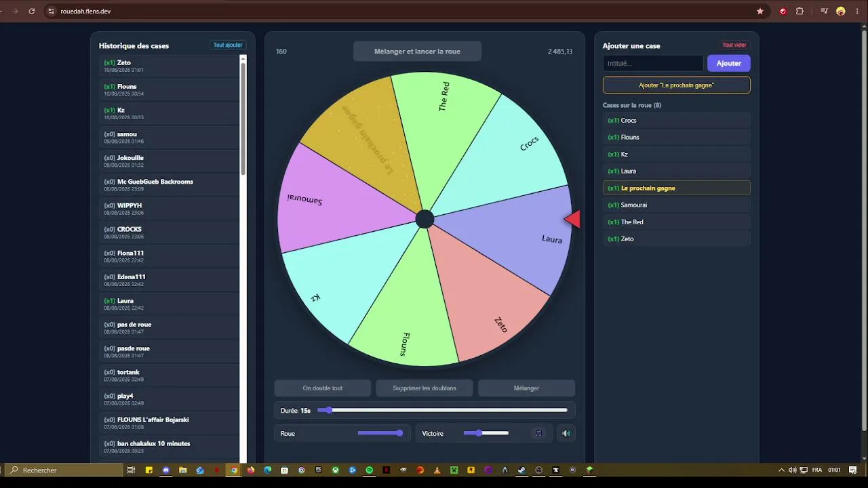The image size is (868, 488).
Task: Open the Windows notification center
Action: click(x=853, y=470)
